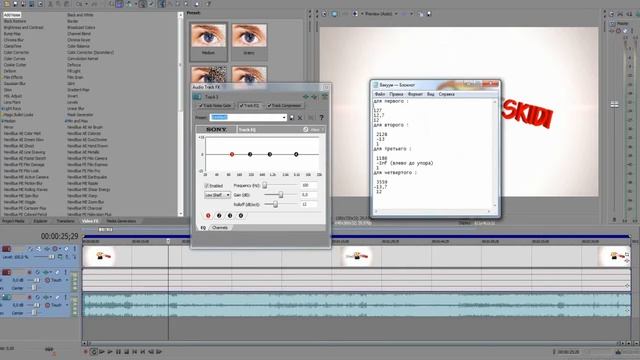This screenshot has height=360, width=640.
Task: Solo the video track
Action: (75, 249)
